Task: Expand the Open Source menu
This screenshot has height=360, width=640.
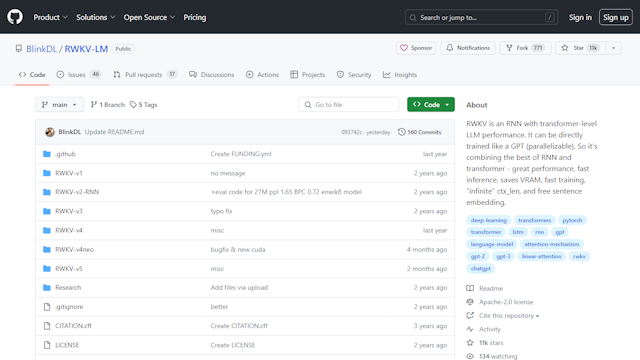Action: pyautogui.click(x=149, y=17)
